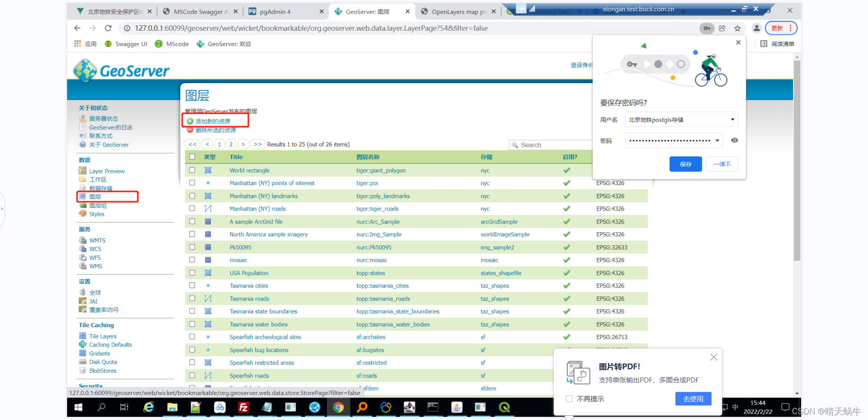Click the Windows Start button

(78, 407)
